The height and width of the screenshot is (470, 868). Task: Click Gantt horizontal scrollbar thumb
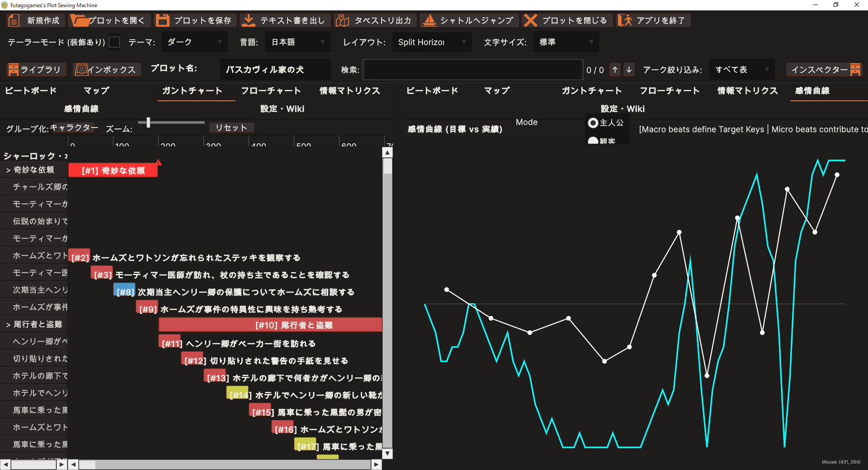pos(88,465)
